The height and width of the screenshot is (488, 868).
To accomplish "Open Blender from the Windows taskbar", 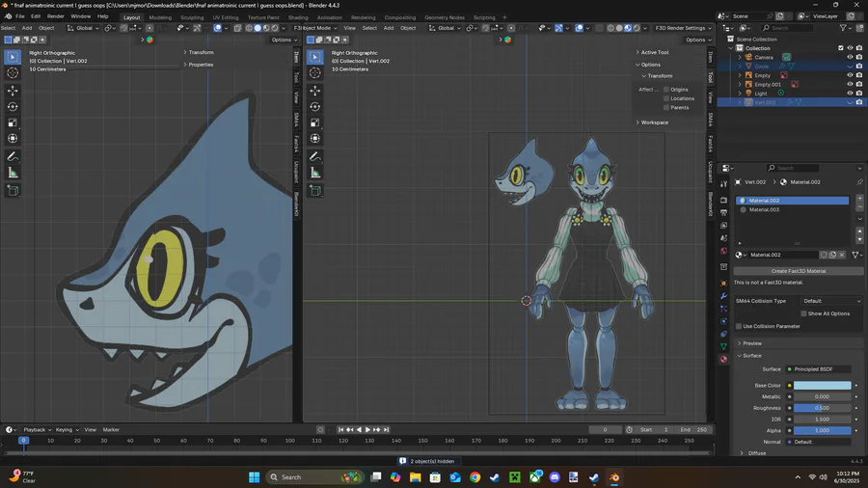I will click(614, 477).
